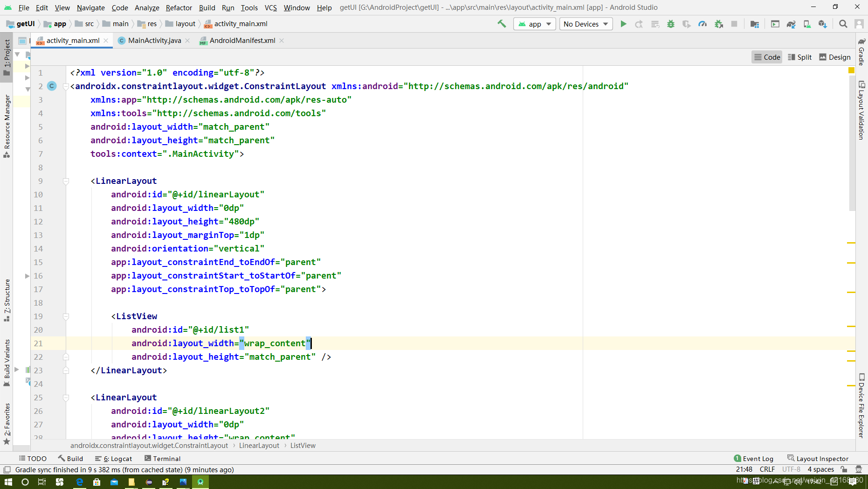The image size is (868, 489).
Task: Open the Build tool window at bottom
Action: click(70, 458)
